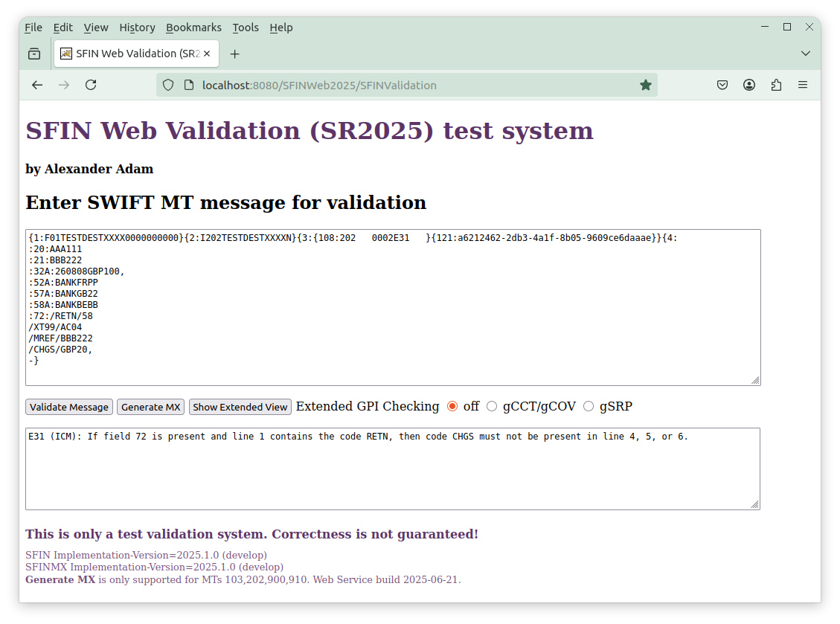Open a new tab with the plus icon

click(235, 54)
